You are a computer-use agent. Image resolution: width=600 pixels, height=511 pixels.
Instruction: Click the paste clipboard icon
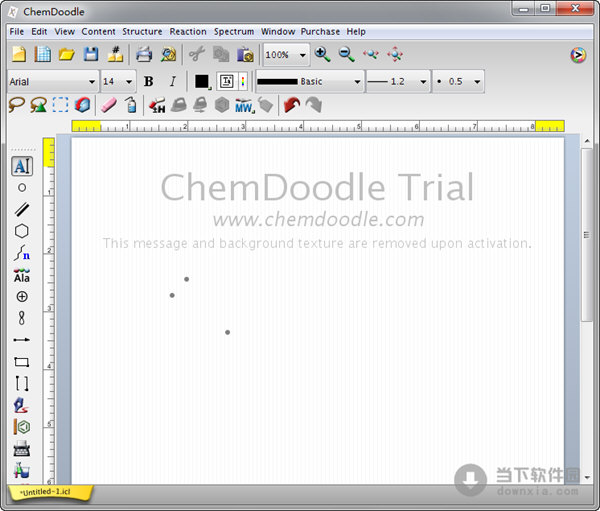(245, 55)
